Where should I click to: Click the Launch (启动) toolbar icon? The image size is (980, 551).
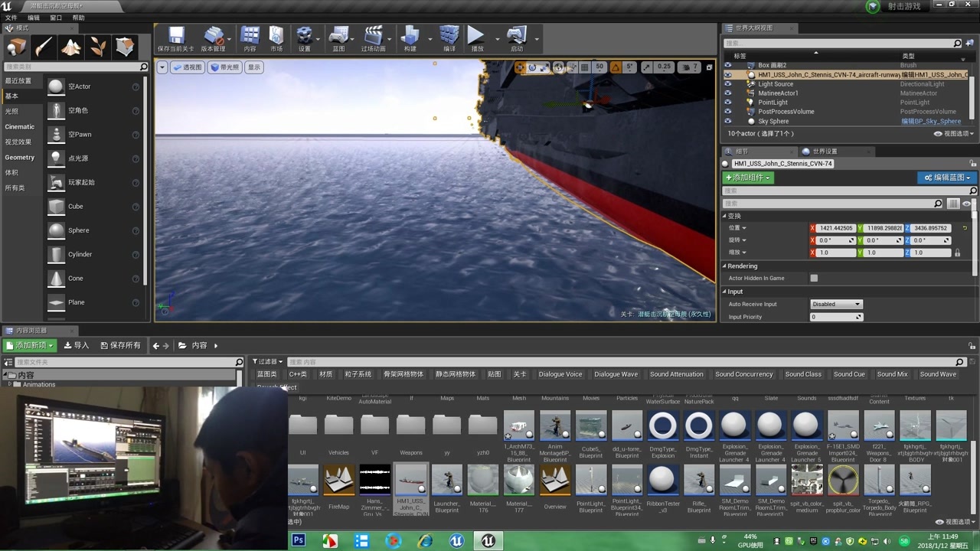click(517, 38)
